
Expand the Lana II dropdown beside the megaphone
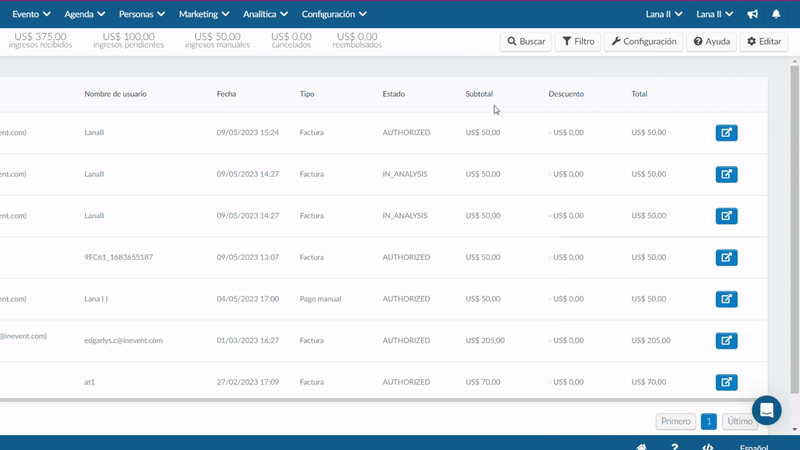[x=714, y=14]
